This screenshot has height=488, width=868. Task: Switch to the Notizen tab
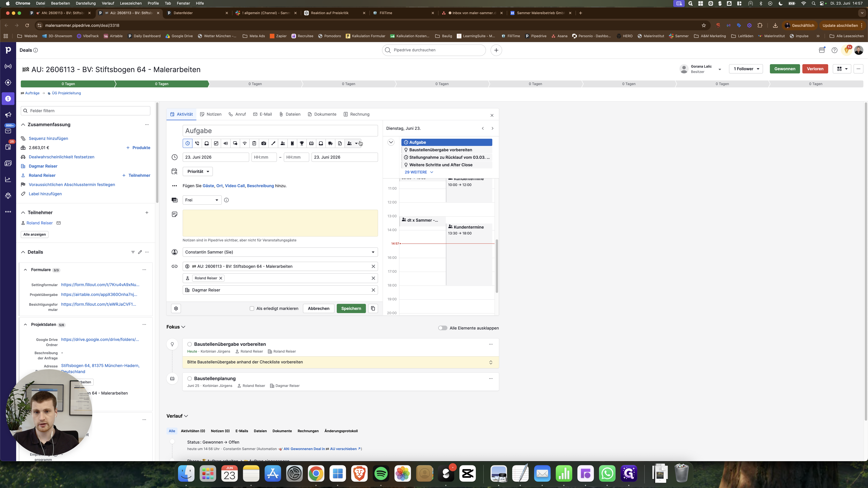click(x=211, y=114)
